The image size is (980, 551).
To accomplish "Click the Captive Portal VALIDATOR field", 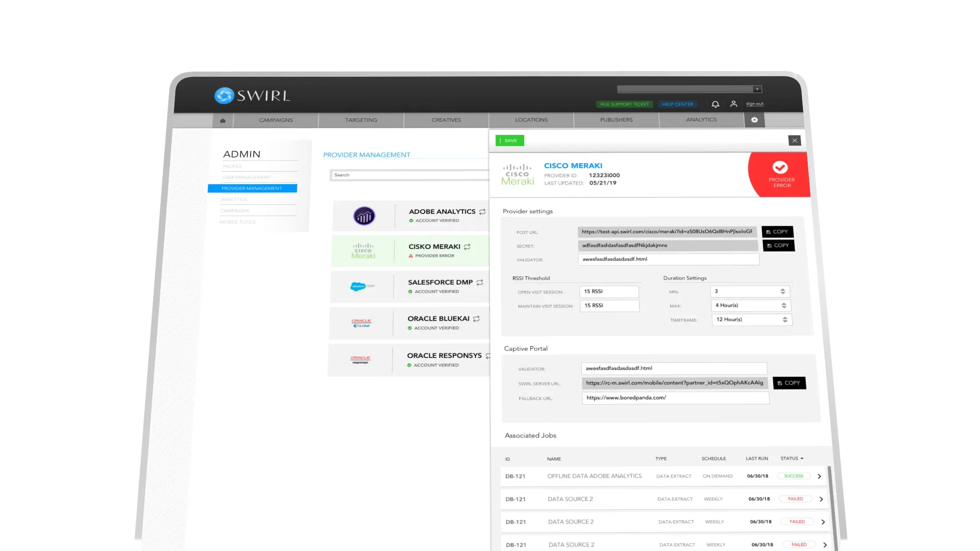I will [x=674, y=368].
